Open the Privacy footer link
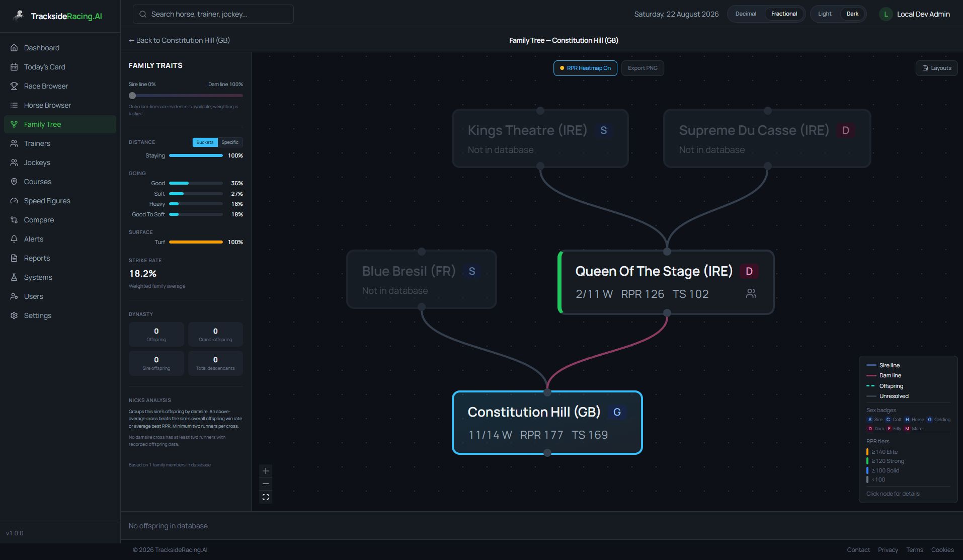This screenshot has height=560, width=963. coord(888,550)
